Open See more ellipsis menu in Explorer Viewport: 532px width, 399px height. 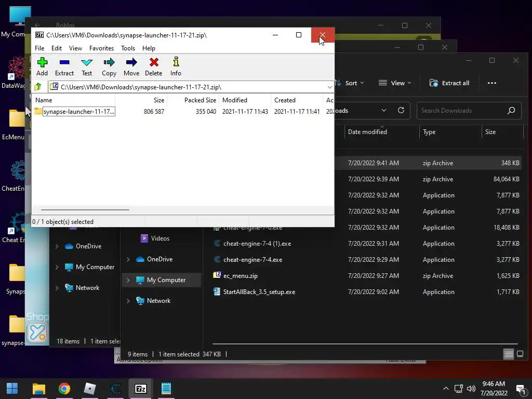coord(492,83)
